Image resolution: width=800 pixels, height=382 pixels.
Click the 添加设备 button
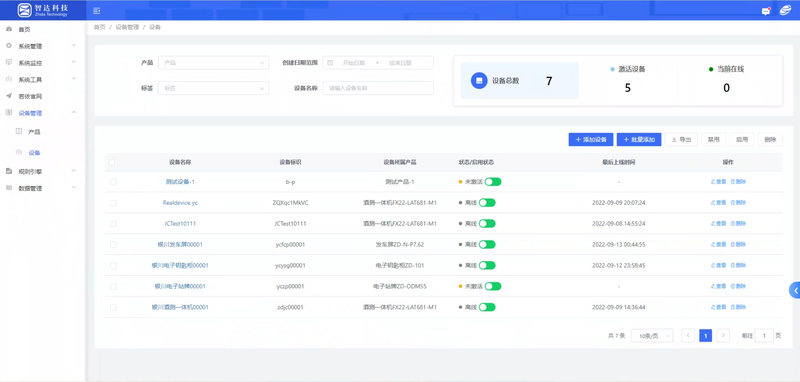[x=591, y=139]
